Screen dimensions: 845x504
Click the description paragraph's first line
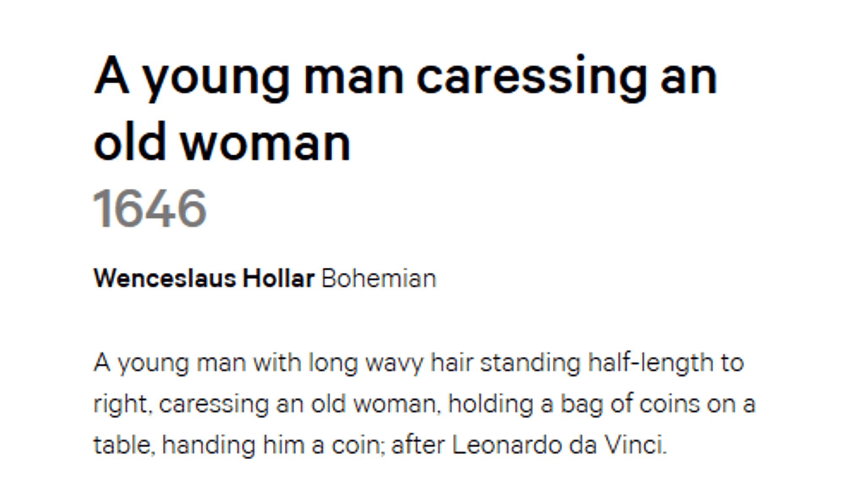pyautogui.click(x=419, y=364)
